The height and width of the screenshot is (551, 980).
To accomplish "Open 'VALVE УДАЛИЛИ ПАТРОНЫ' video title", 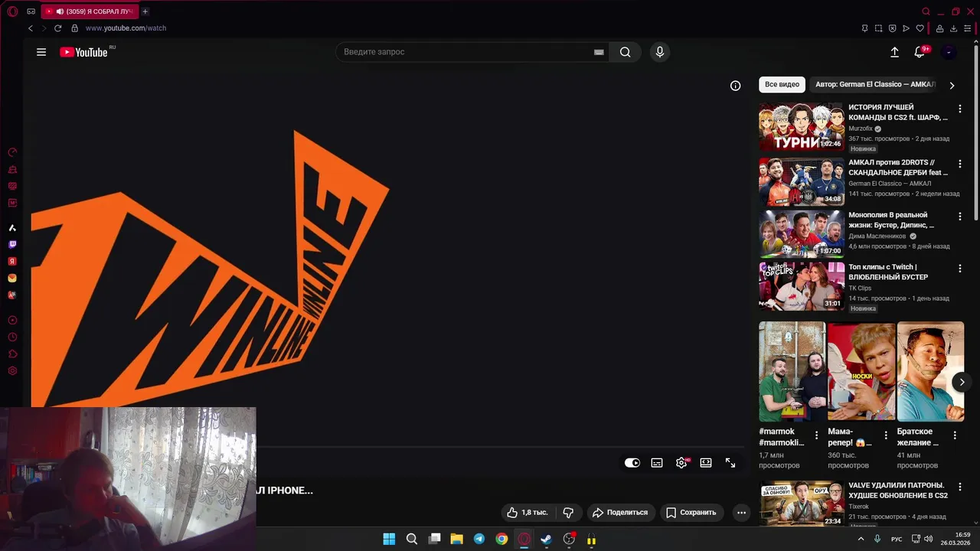I will tap(898, 490).
